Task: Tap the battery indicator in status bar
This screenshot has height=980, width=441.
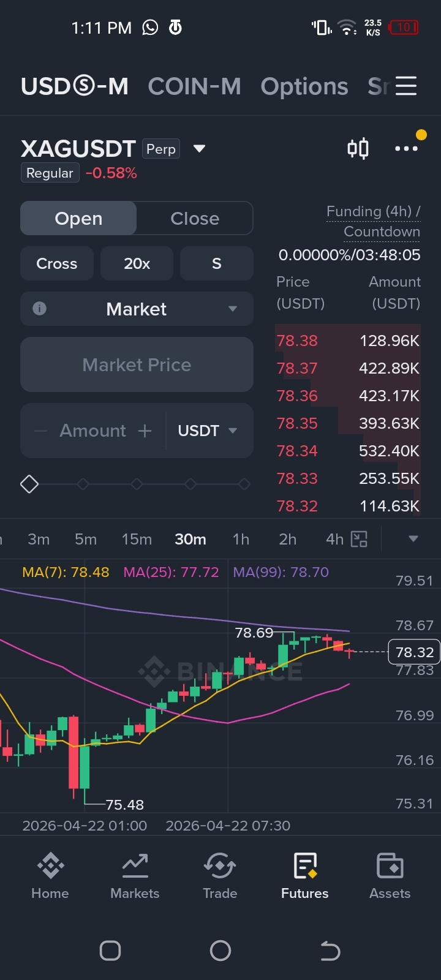Action: click(x=404, y=28)
